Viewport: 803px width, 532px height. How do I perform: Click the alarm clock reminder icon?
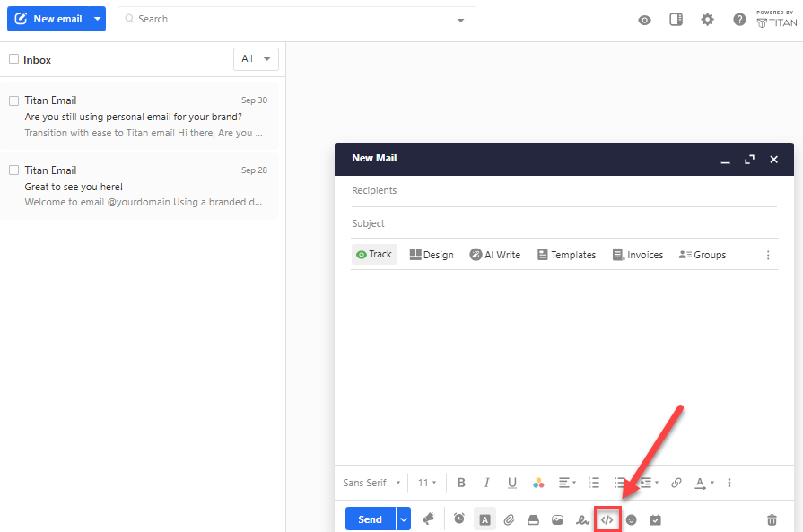click(x=459, y=519)
